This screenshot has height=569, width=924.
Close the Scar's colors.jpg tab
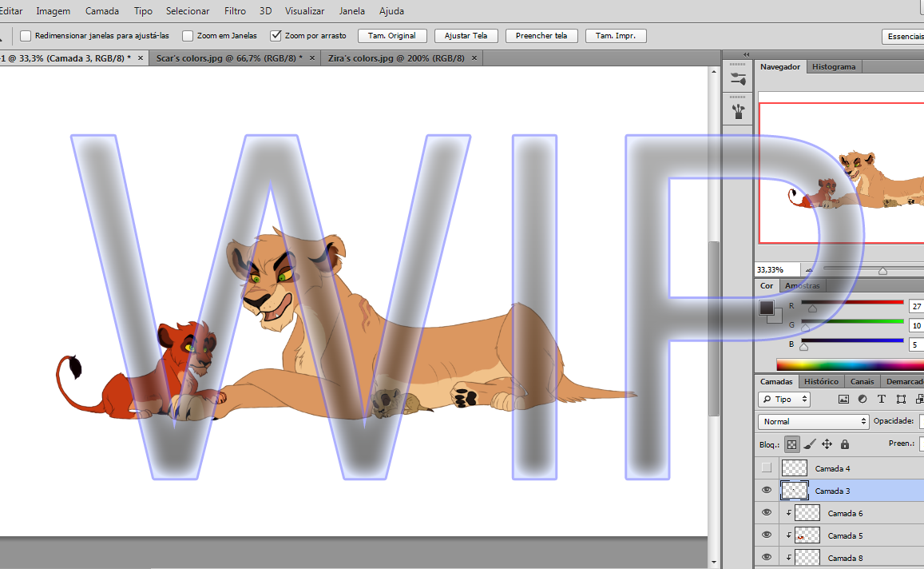[x=312, y=58]
